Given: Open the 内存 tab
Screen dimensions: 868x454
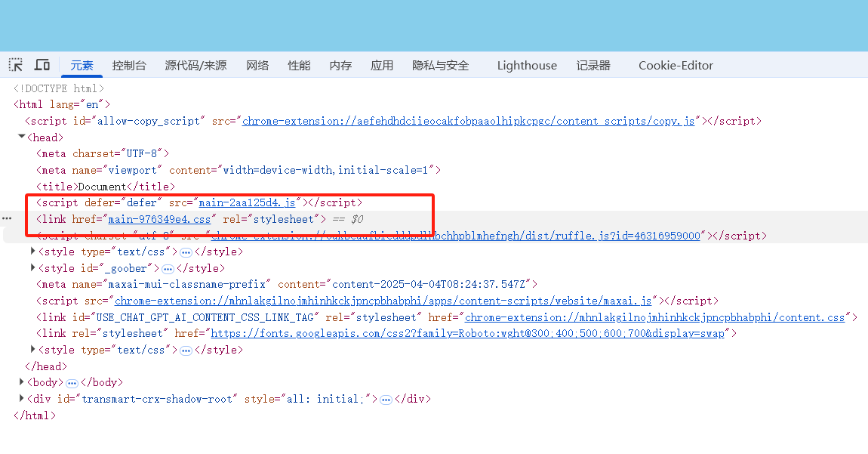Looking at the screenshot, I should pos(340,66).
